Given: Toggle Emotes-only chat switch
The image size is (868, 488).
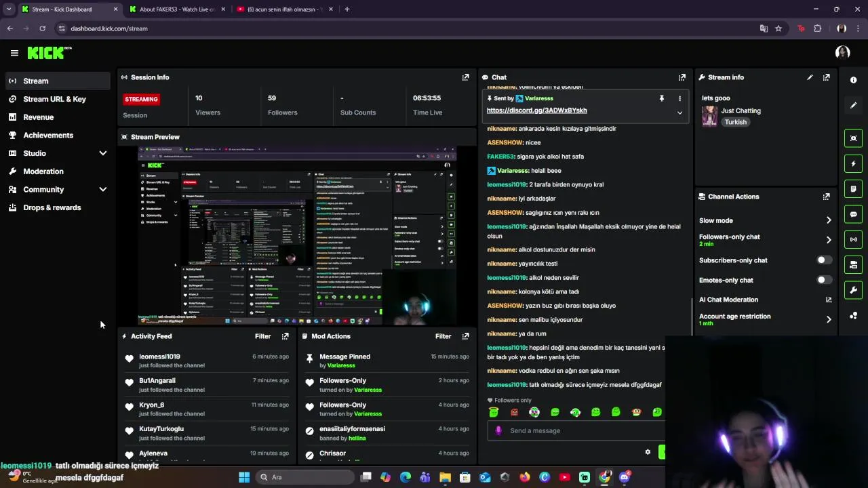Looking at the screenshot, I should point(824,280).
